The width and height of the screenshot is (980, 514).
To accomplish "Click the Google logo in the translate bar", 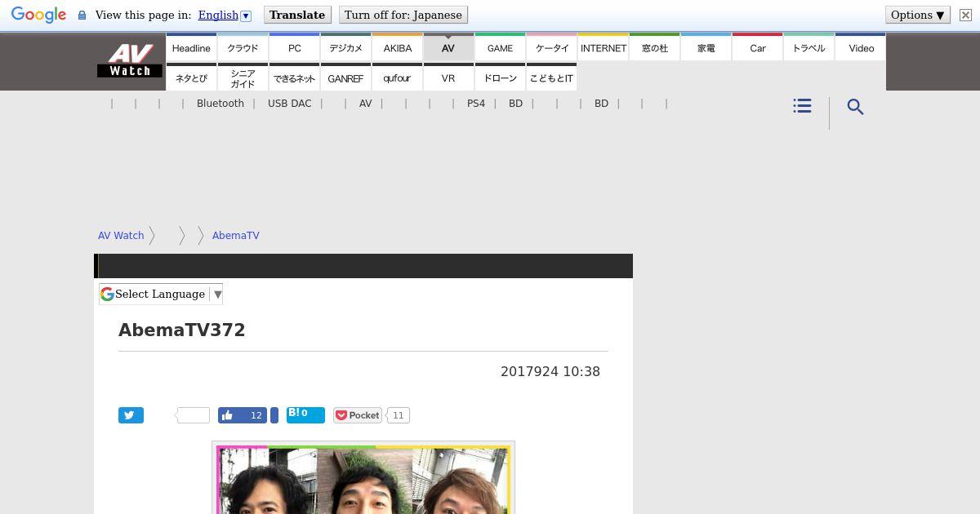I will (x=38, y=15).
